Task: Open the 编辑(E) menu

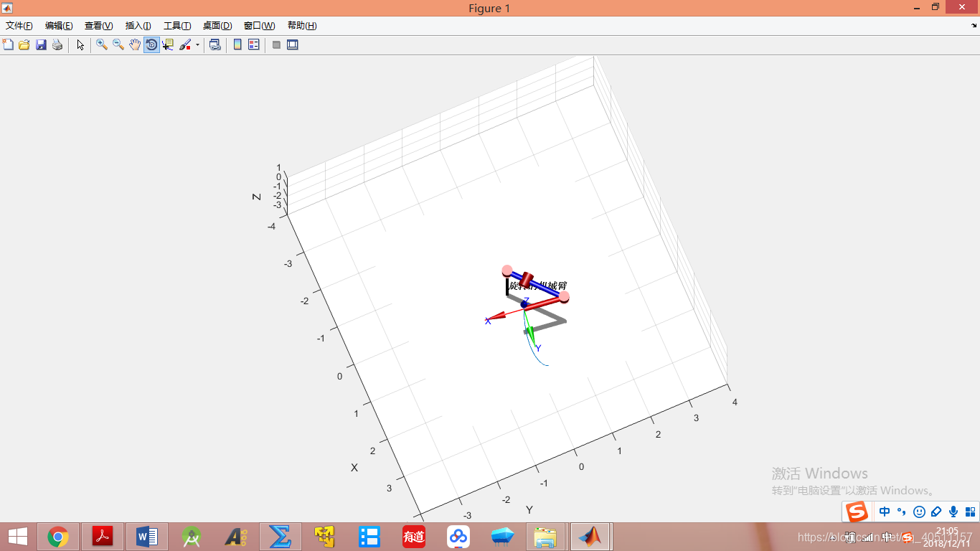Action: 59,26
